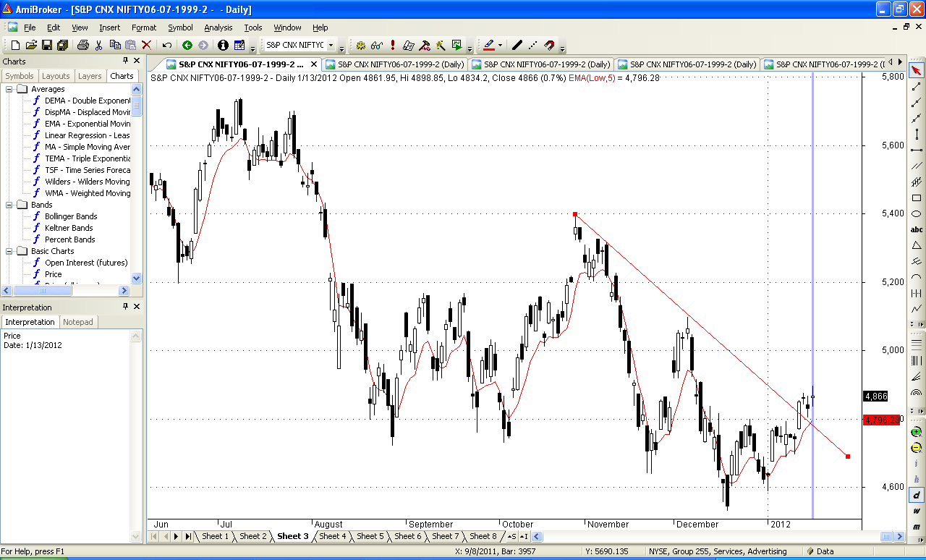Select the Sheet 1 tab
Image resolution: width=926 pixels, height=560 pixels.
pyautogui.click(x=215, y=536)
